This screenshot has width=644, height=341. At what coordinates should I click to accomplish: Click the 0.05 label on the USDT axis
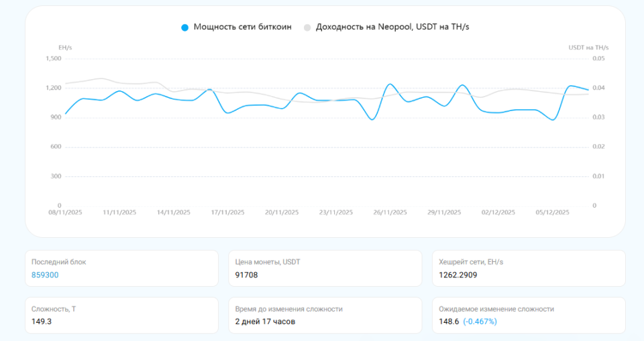point(598,58)
